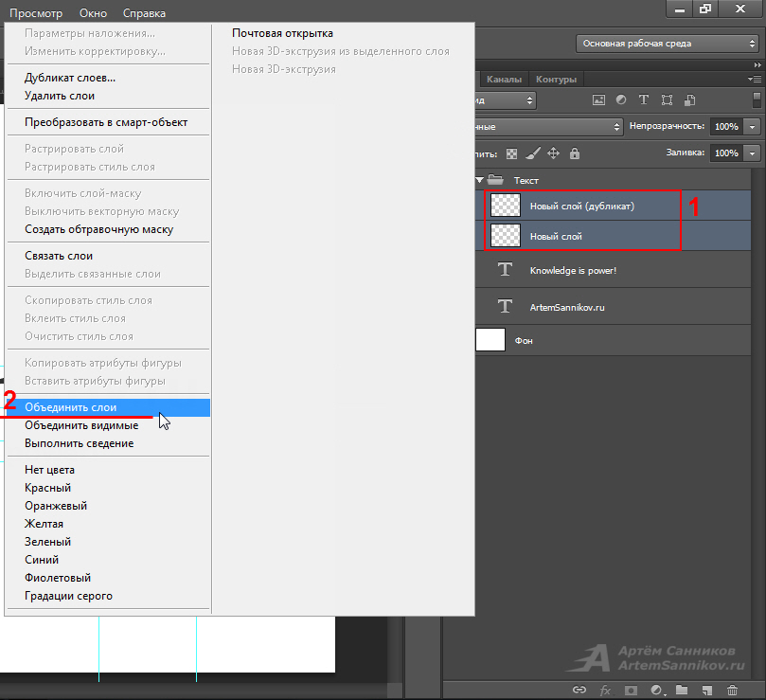Filter layers by smart objects icon
766x700 pixels.
pos(690,100)
